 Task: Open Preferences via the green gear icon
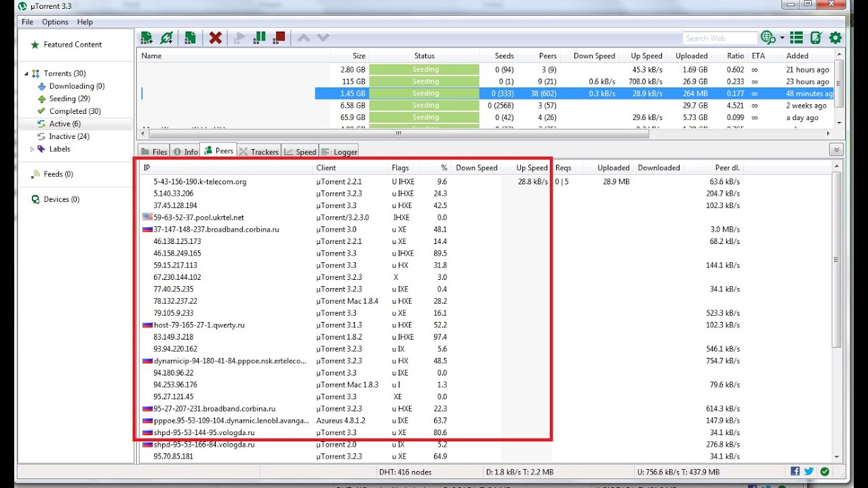pos(835,38)
